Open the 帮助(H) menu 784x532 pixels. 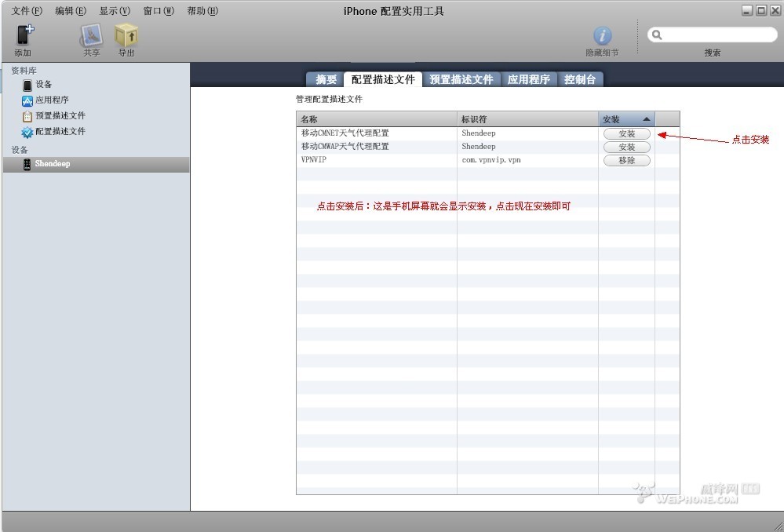pos(202,11)
